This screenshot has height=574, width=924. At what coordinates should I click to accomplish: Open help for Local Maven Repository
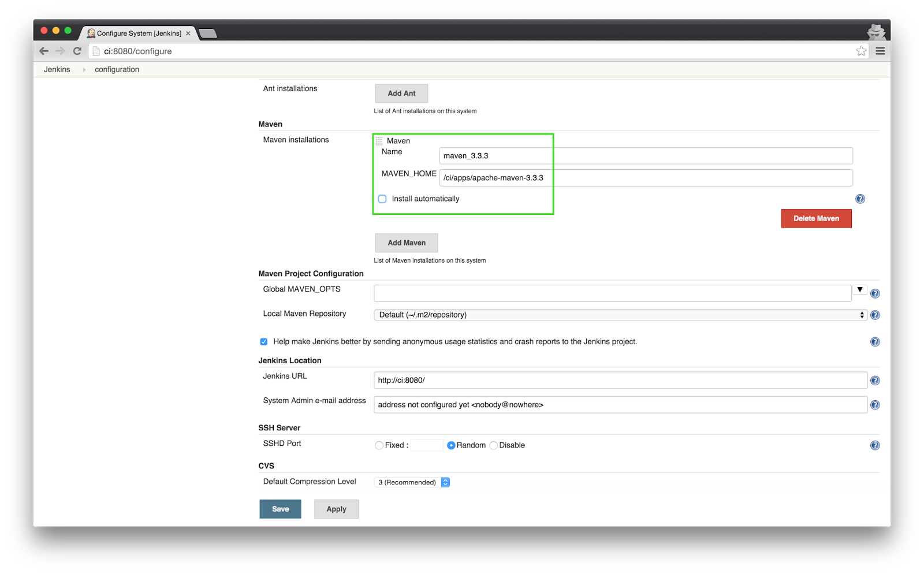[875, 315]
